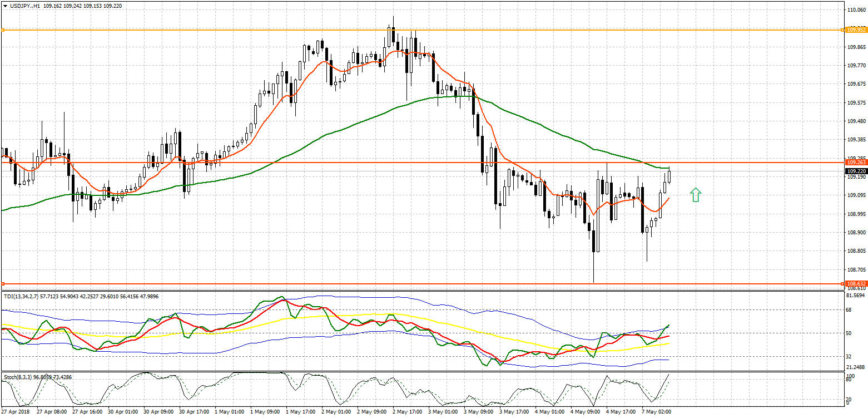868x418 pixels.
Task: Click the current price label 109.220
Action: click(856, 171)
